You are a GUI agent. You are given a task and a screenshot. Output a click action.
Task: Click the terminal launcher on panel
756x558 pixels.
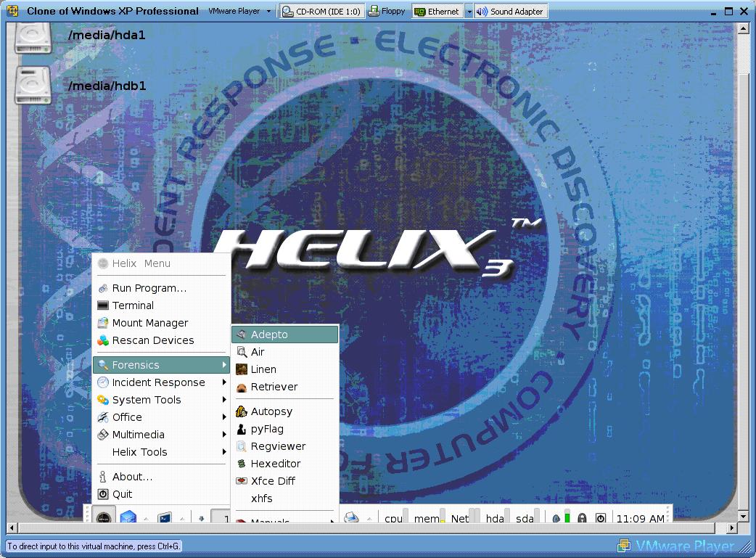click(x=165, y=518)
